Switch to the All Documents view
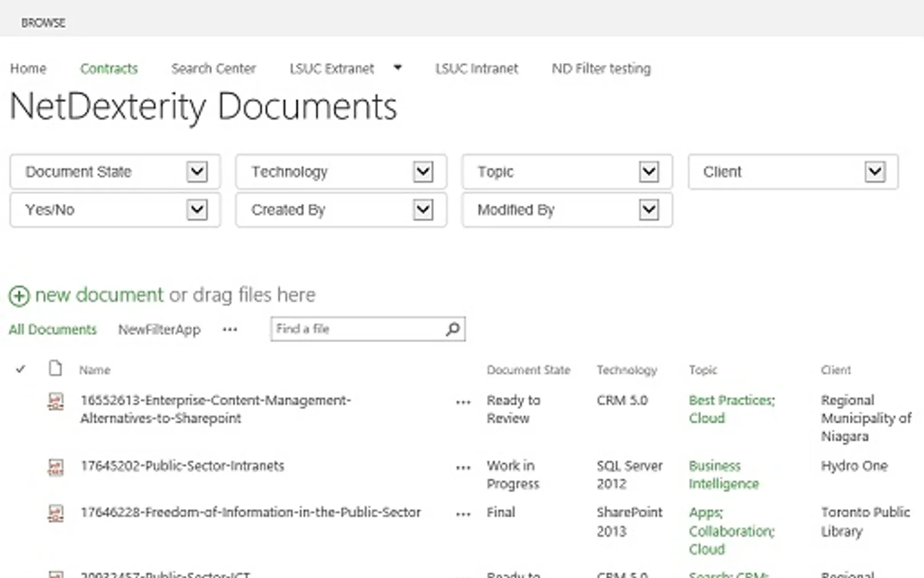The height and width of the screenshot is (578, 924). pos(53,329)
